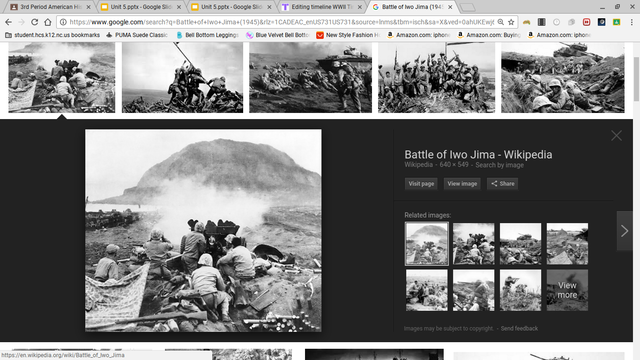Open student.hcs.k12.nc.us bookmarks folder

tap(52, 35)
